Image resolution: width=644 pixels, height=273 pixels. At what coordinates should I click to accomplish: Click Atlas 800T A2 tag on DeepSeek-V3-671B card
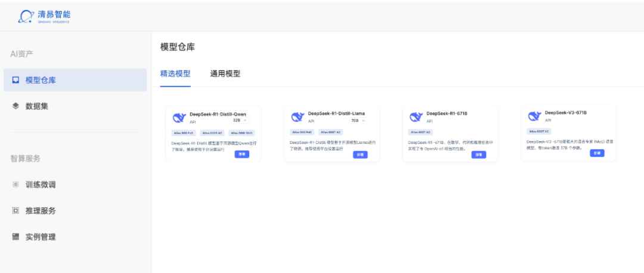[x=539, y=131]
